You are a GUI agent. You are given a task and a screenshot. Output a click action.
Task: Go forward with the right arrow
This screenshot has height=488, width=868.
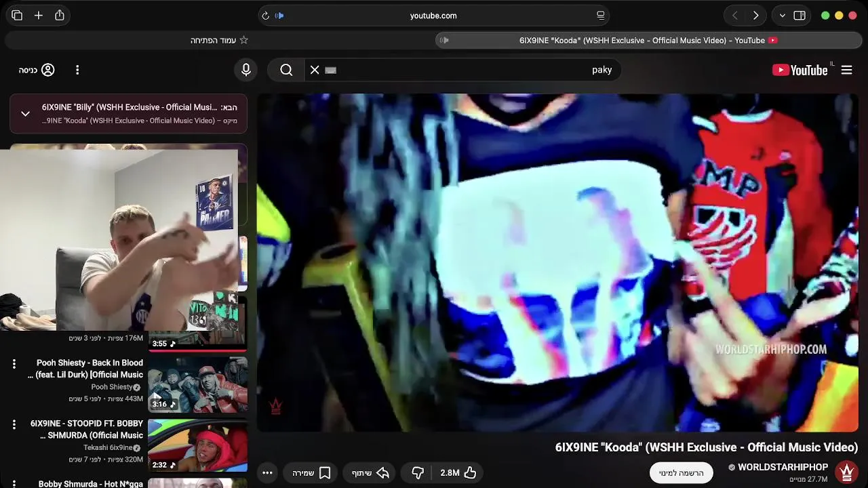coord(755,16)
